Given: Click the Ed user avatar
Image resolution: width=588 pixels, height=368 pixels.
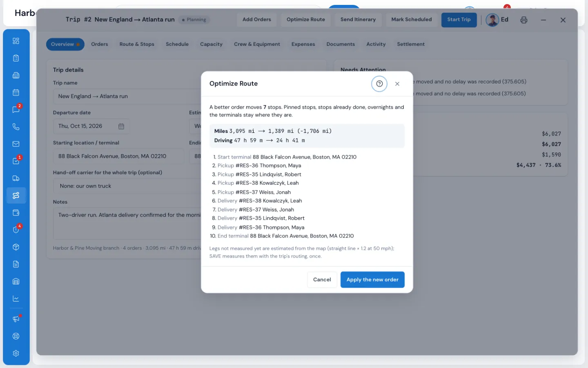Looking at the screenshot, I should [492, 20].
